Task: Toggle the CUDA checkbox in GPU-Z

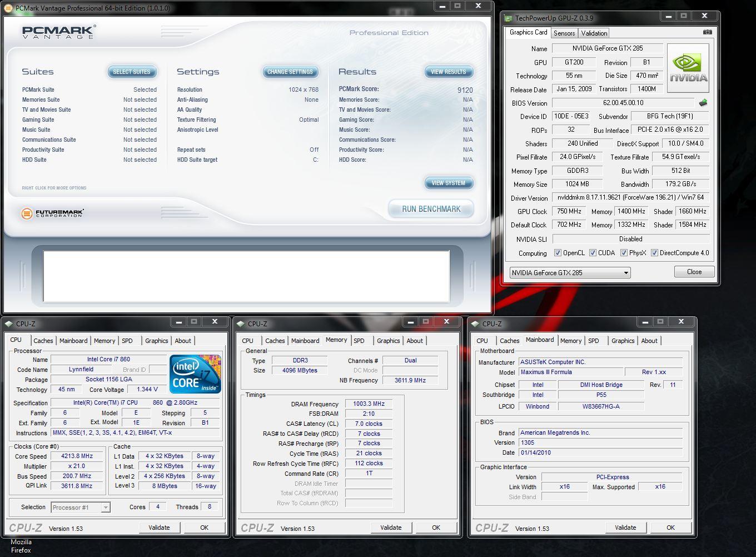Action: coord(593,253)
